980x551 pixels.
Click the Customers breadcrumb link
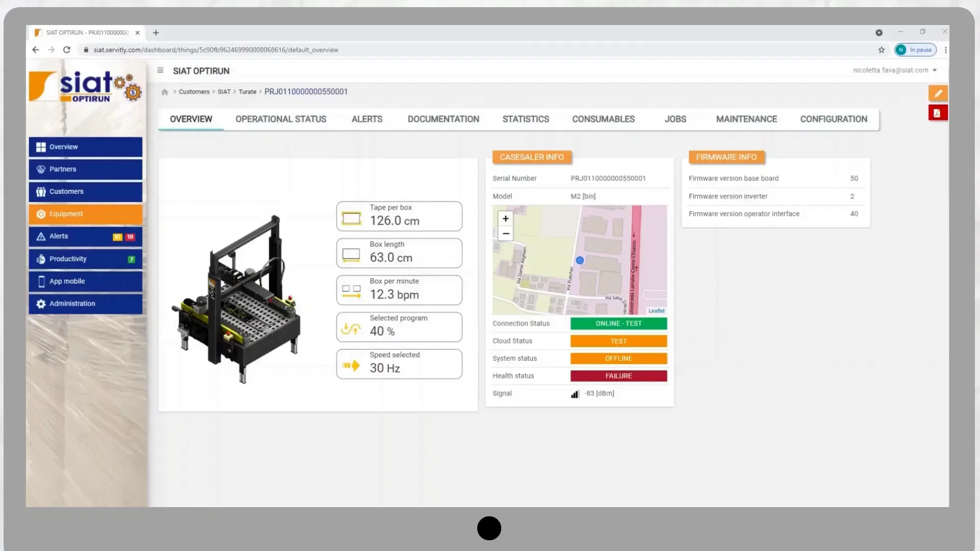point(194,92)
